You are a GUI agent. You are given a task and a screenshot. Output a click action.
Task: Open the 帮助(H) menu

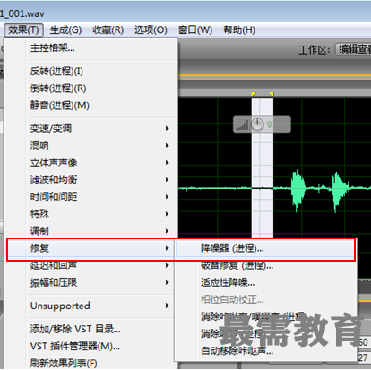click(x=239, y=30)
